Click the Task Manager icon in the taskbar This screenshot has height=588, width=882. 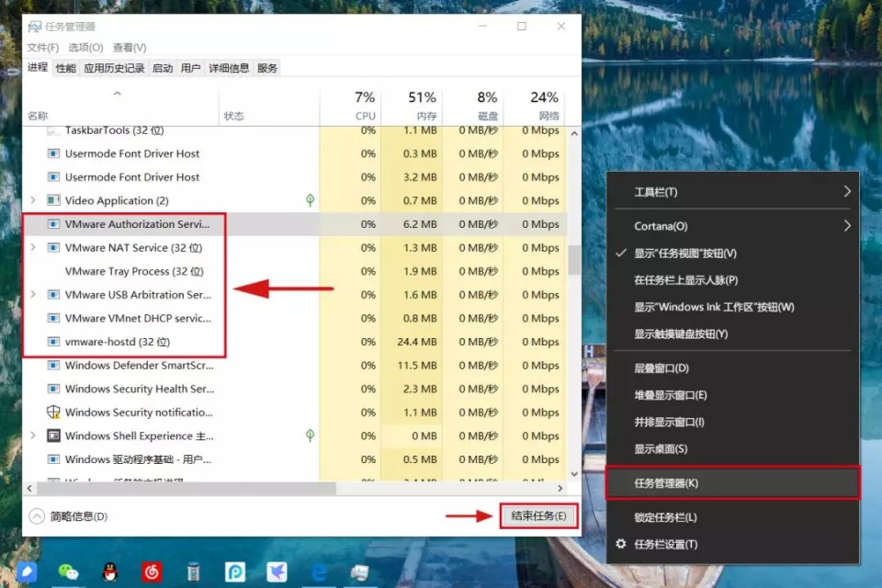[360, 572]
